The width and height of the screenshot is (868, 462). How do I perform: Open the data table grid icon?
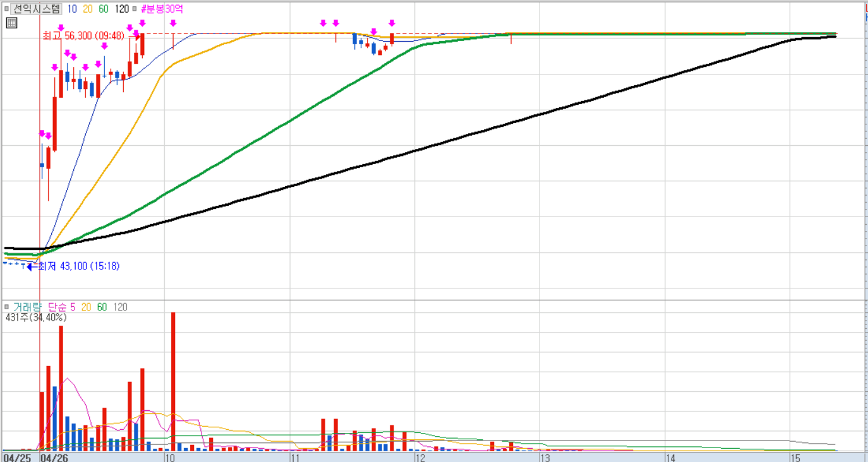click(11, 23)
